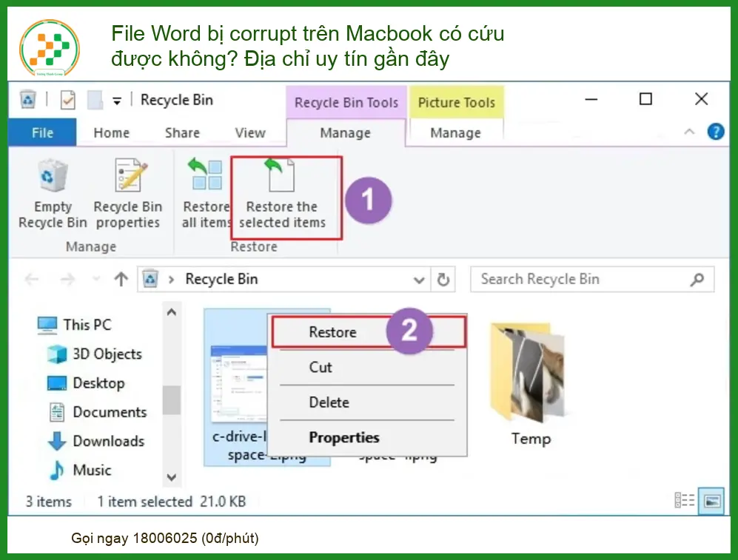Open the View ribbon tab
Image resolution: width=738 pixels, height=560 pixels.
coord(250,133)
